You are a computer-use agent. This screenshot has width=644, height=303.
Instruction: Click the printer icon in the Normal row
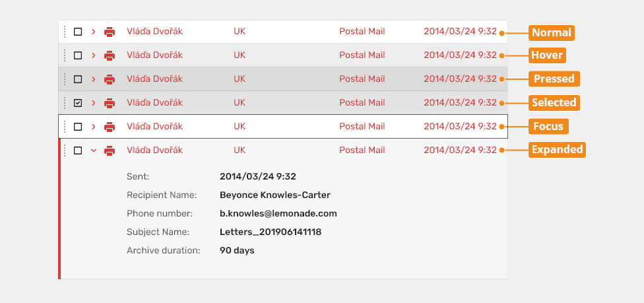[x=110, y=32]
